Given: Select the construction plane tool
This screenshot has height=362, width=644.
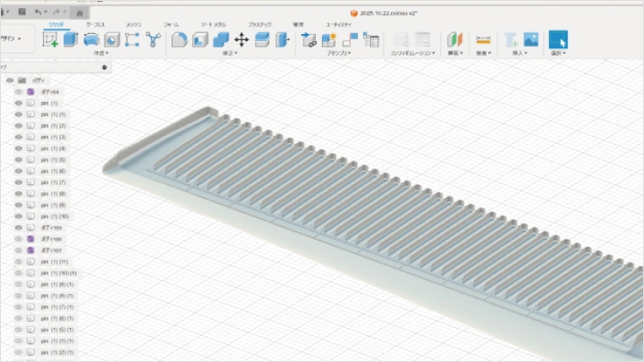Looking at the screenshot, I should 454,40.
